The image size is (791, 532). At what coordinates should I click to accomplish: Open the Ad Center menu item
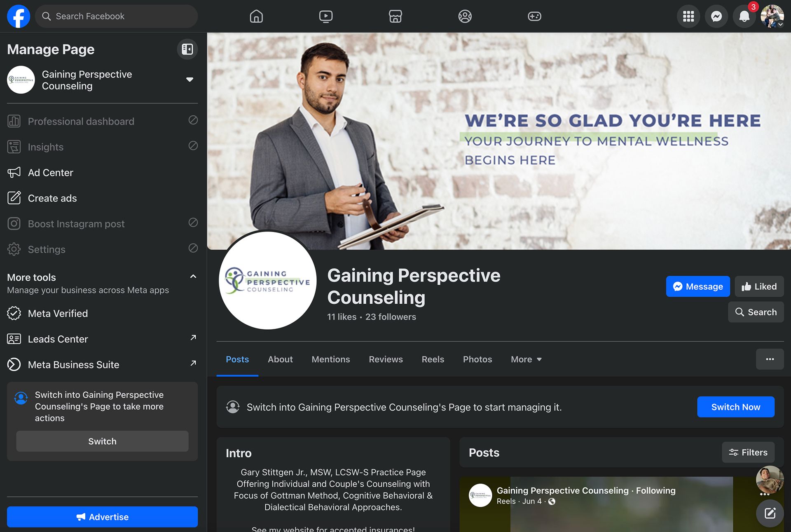pos(102,172)
